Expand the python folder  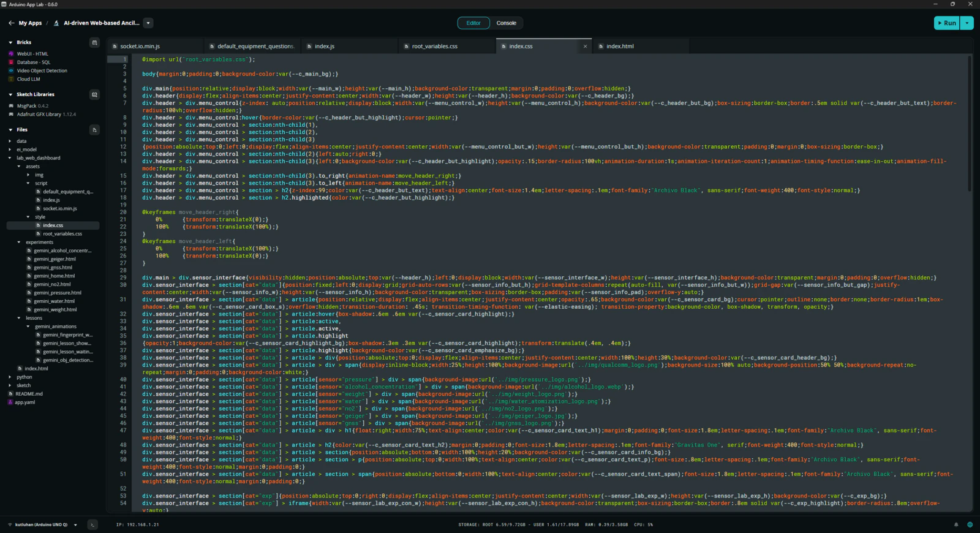10,377
